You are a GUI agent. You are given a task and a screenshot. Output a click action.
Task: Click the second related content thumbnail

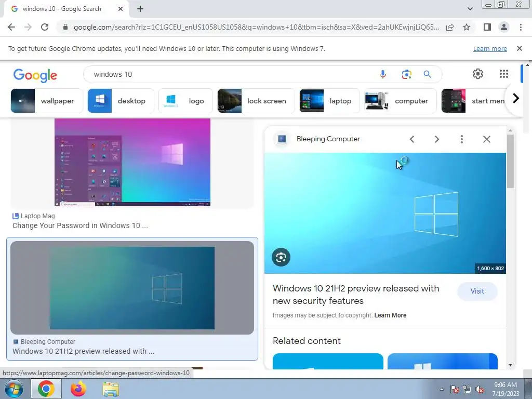point(443,361)
